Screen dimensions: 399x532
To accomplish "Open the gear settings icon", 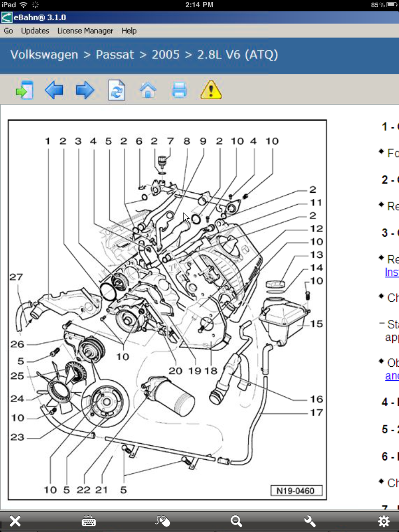I will pos(384,521).
